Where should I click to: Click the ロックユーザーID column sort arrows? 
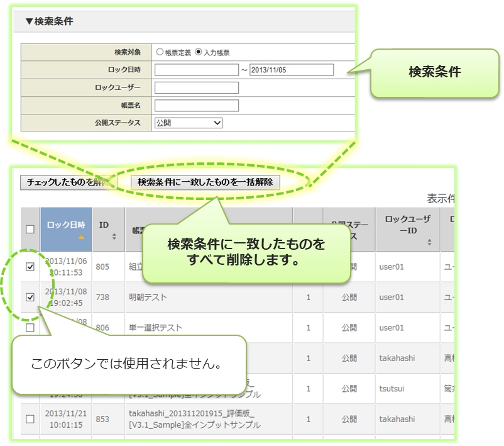[429, 242]
